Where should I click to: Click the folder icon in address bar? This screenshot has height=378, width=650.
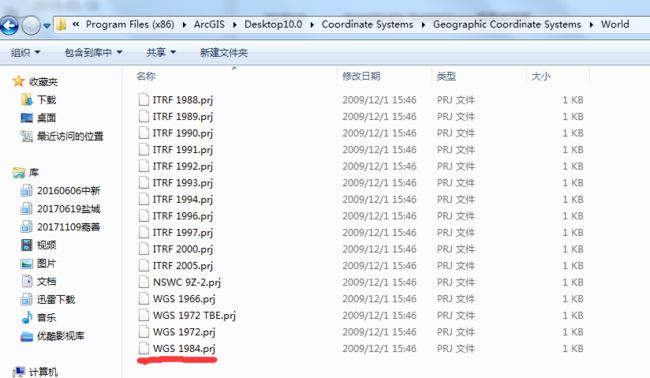pyautogui.click(x=61, y=24)
